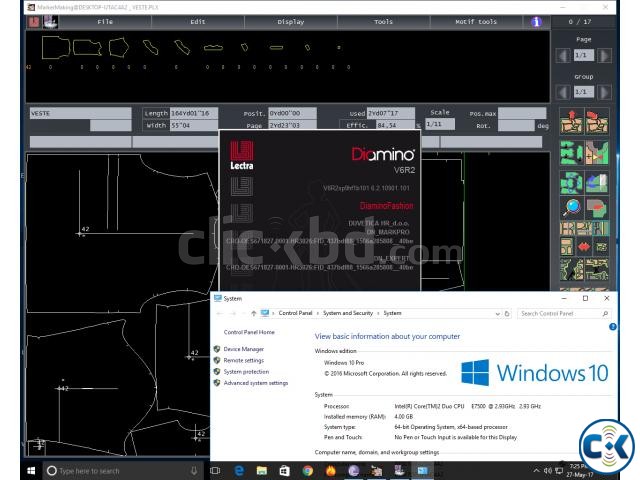Click the red Lectra logo icon at top left
The image size is (640, 480).
[34, 22]
